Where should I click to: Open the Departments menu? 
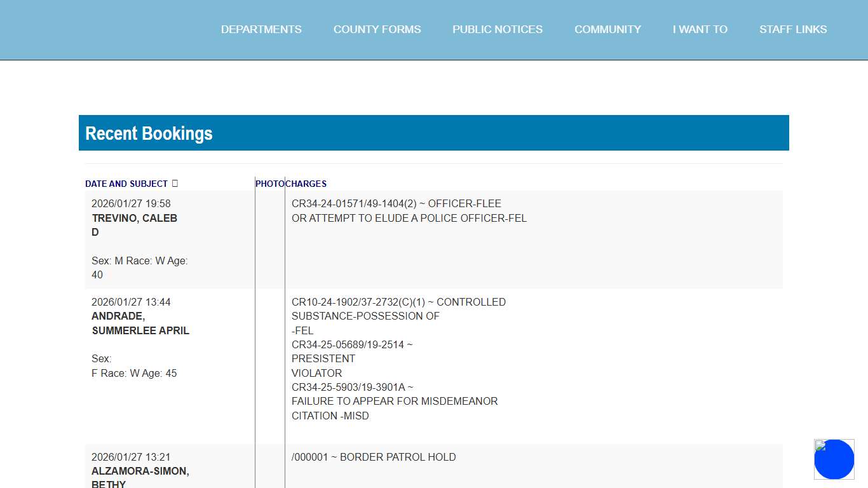(x=261, y=29)
